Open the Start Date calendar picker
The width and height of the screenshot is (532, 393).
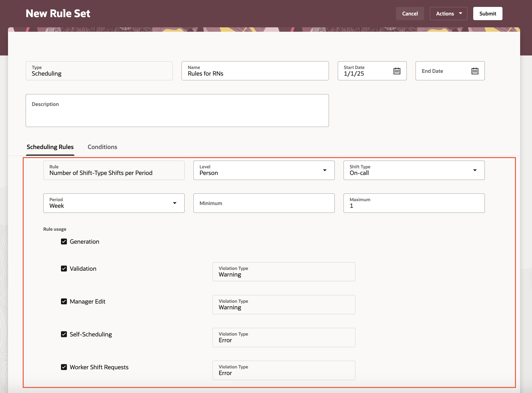coord(397,71)
